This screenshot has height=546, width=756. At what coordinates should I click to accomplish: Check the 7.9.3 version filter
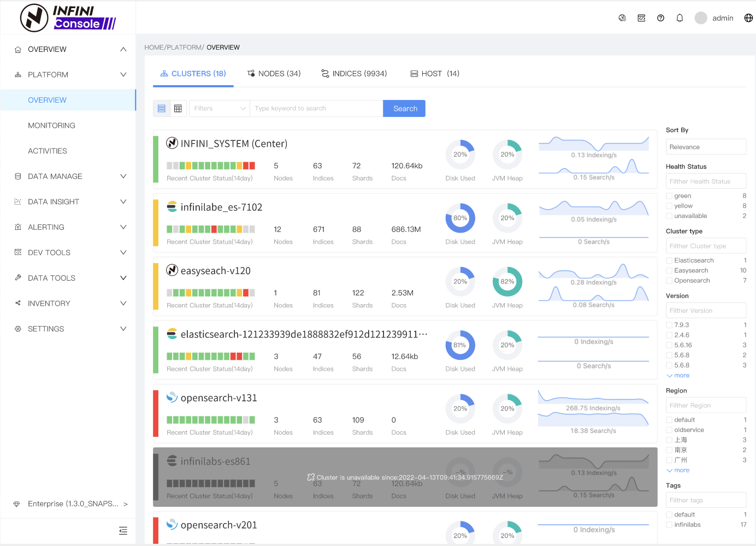pyautogui.click(x=669, y=325)
